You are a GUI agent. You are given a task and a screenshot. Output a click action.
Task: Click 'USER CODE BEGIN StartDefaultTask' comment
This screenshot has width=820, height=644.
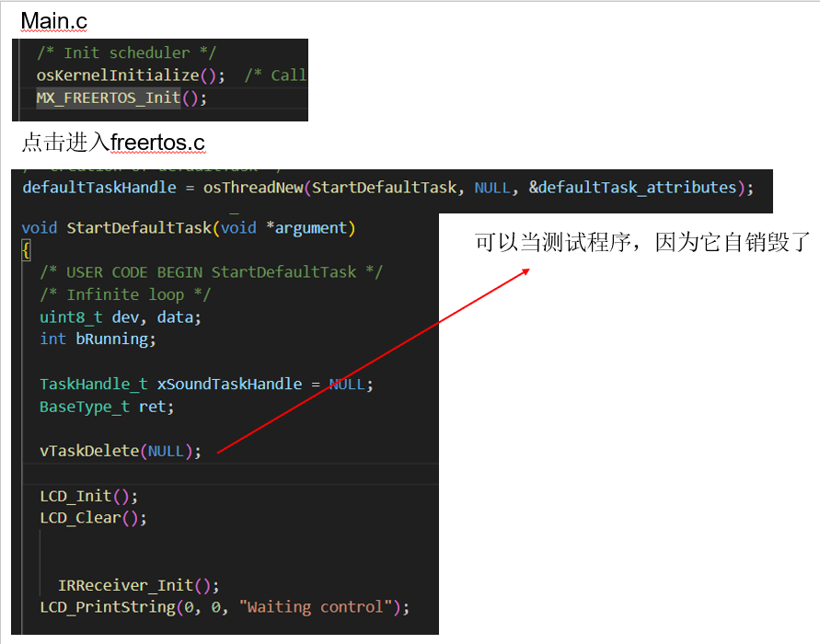[x=212, y=272]
